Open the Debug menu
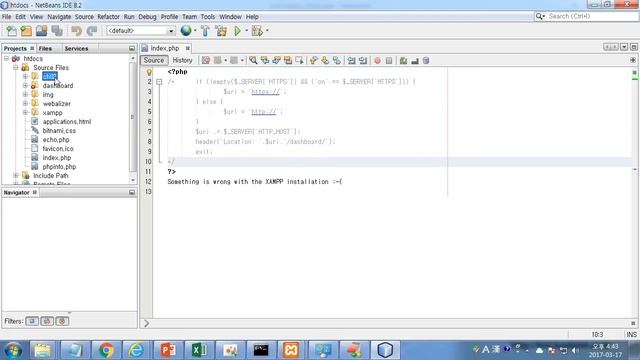The height and width of the screenshot is (360, 640). [147, 17]
